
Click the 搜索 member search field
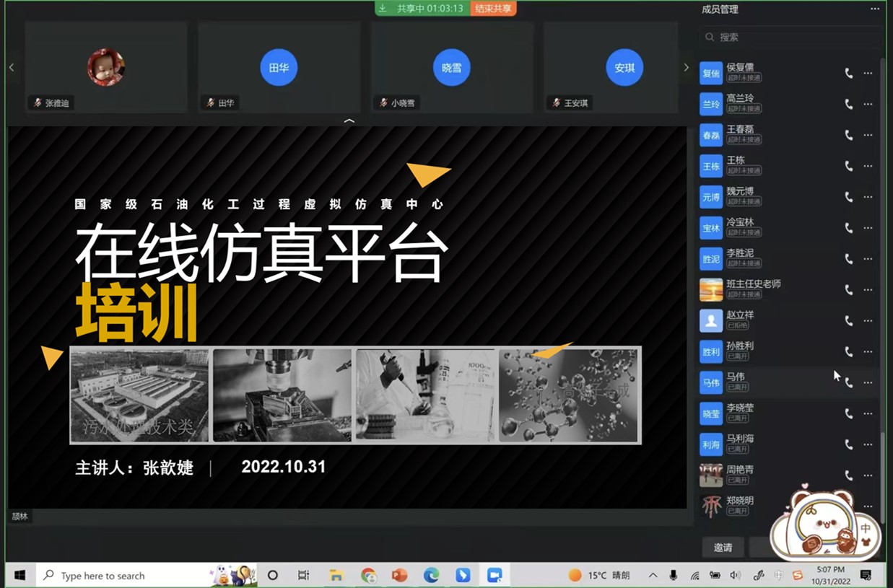pyautogui.click(x=790, y=37)
